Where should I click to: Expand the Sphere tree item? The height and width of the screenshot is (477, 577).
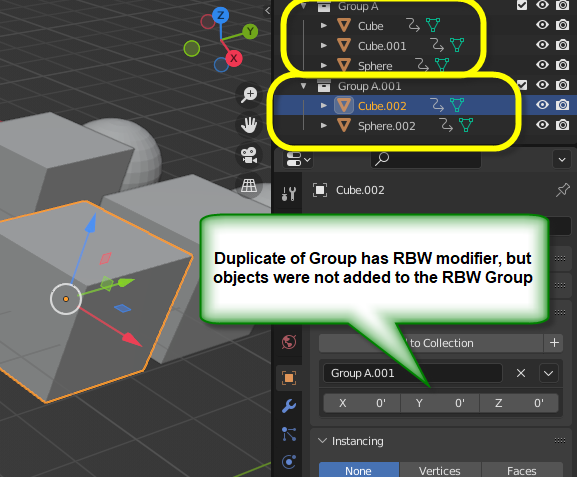click(323, 66)
